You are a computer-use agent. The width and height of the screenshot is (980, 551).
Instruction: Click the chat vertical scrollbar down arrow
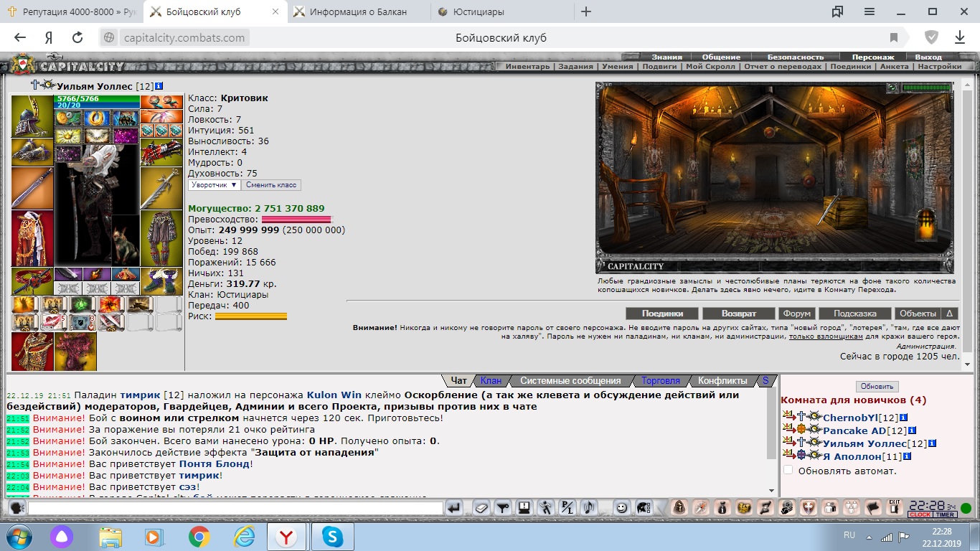point(771,490)
